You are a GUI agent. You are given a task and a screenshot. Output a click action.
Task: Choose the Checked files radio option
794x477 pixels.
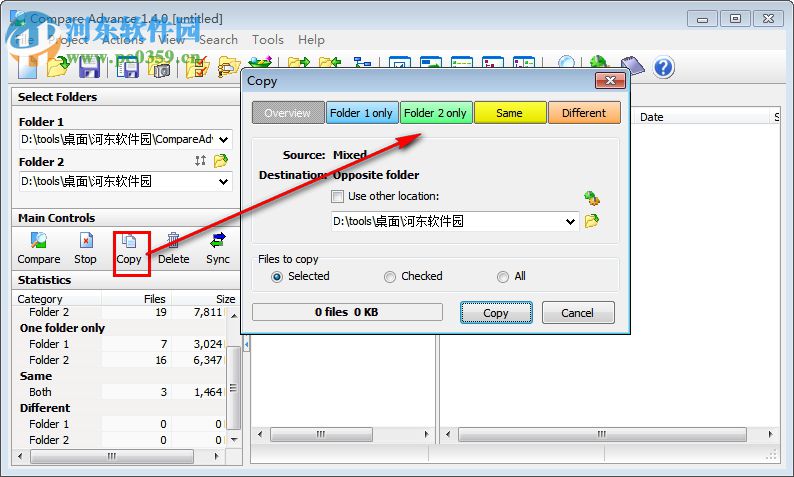[389, 276]
